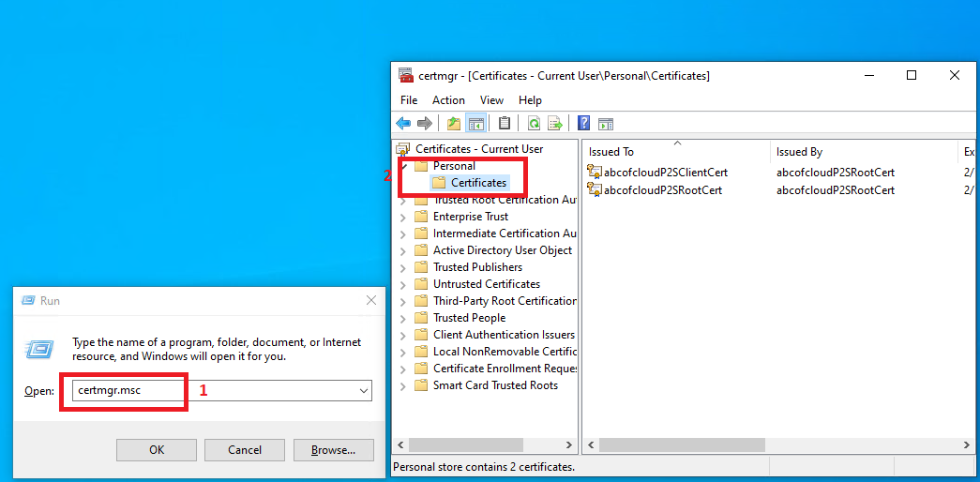Expand the Trusted Publishers node

(403, 267)
